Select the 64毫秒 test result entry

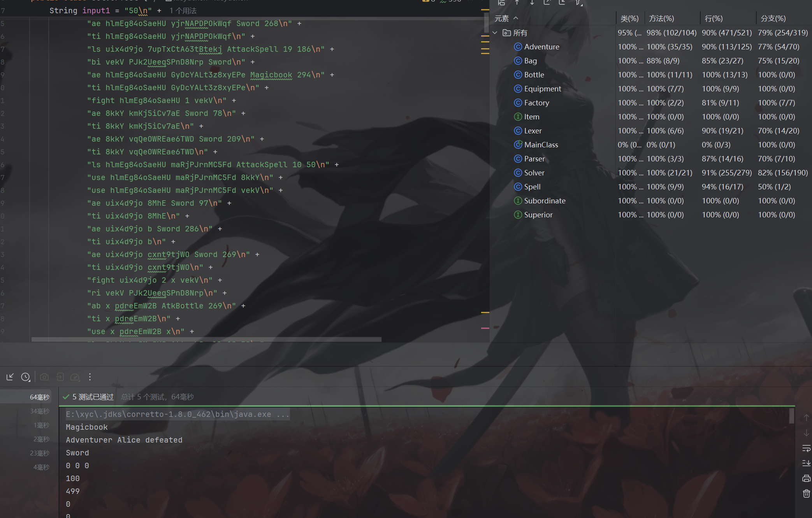pyautogui.click(x=39, y=397)
